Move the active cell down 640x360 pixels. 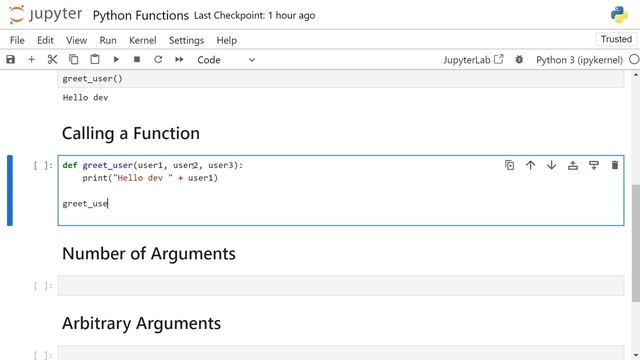(x=551, y=165)
